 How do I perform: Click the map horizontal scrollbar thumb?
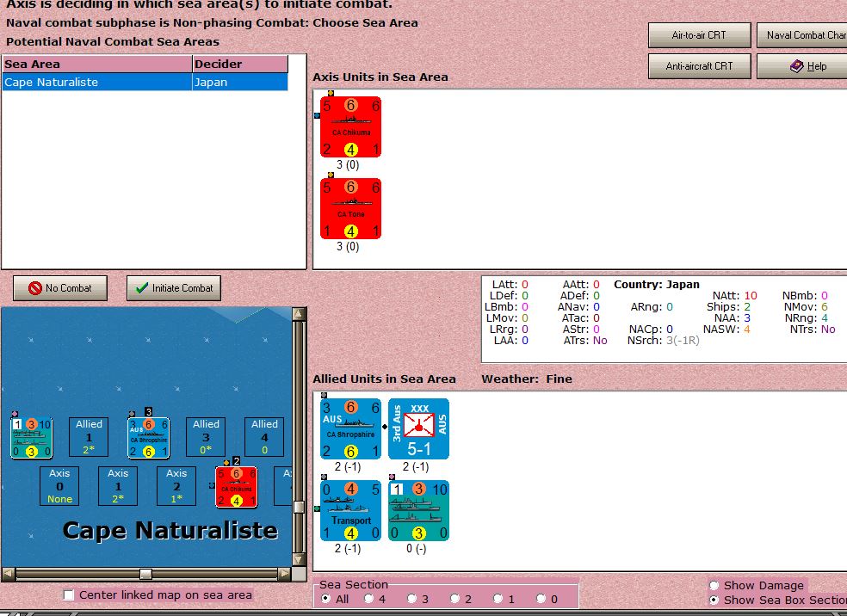coord(145,574)
